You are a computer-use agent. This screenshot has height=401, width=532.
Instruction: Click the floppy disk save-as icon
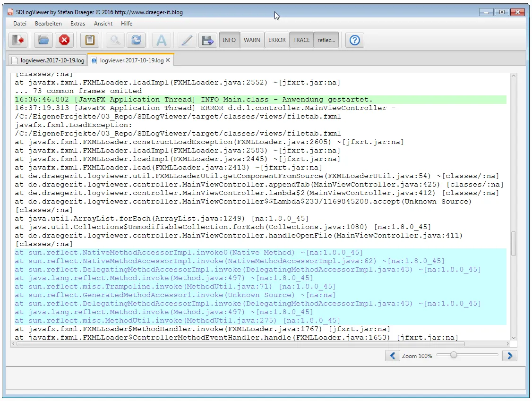pyautogui.click(x=207, y=40)
